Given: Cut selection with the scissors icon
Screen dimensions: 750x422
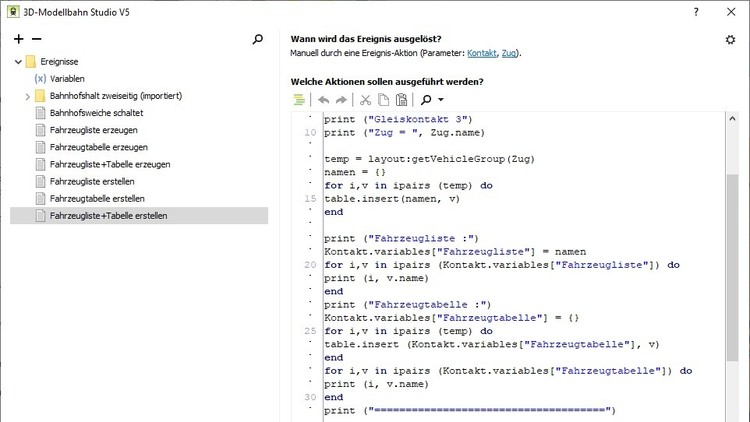Looking at the screenshot, I should [x=365, y=99].
